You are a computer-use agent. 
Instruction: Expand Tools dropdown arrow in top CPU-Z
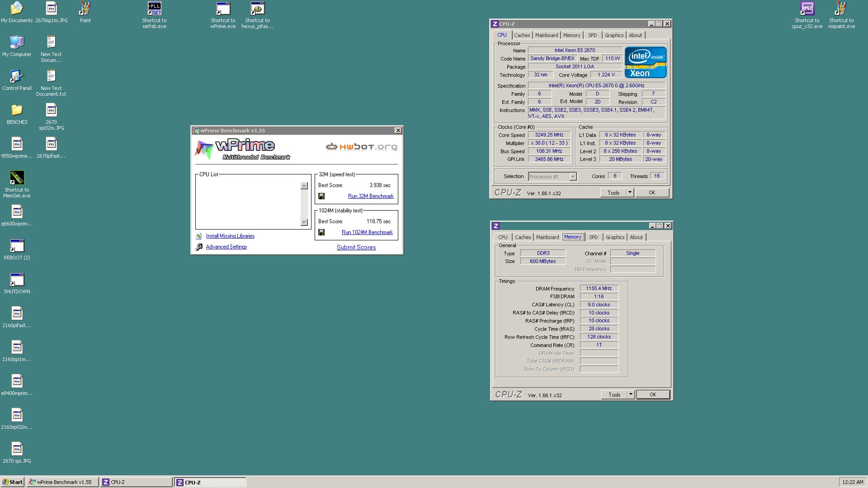(x=630, y=192)
